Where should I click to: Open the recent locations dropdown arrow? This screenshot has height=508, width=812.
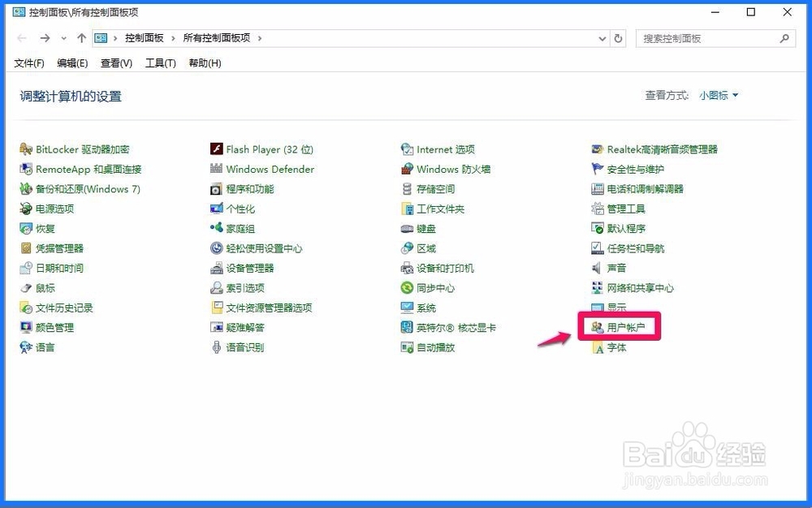click(63, 38)
